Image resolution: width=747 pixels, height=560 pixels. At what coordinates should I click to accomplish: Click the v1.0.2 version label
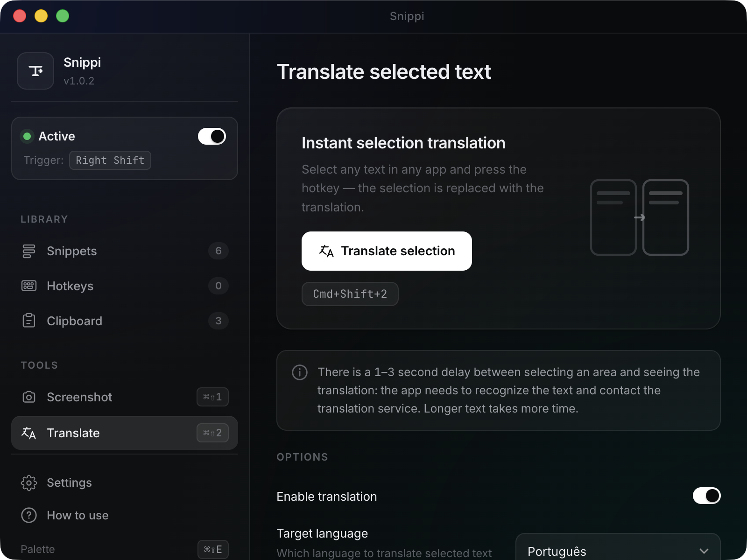(79, 81)
